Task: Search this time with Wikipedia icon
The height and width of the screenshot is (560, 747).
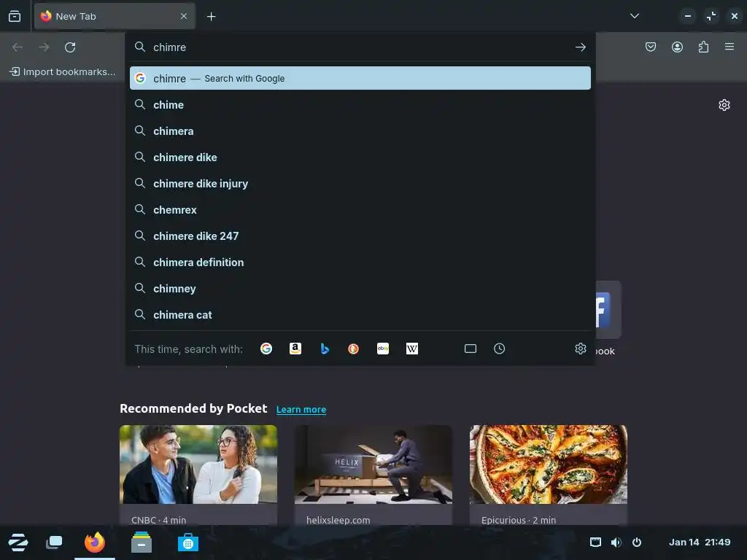Action: [x=412, y=349]
